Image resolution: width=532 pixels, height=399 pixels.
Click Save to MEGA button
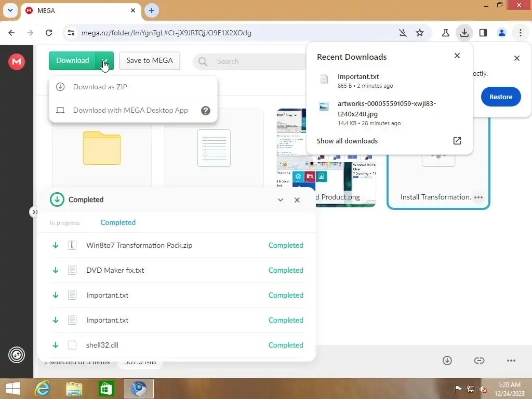[150, 61]
